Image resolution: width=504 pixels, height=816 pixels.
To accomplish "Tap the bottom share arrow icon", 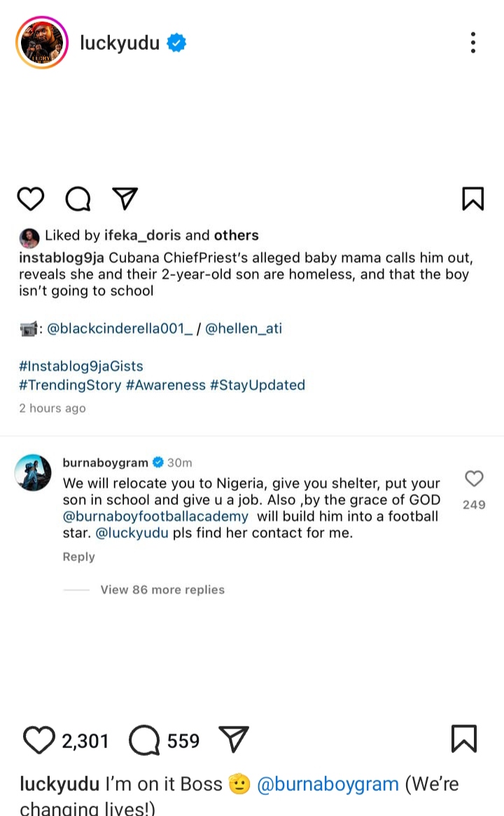I will (x=234, y=740).
